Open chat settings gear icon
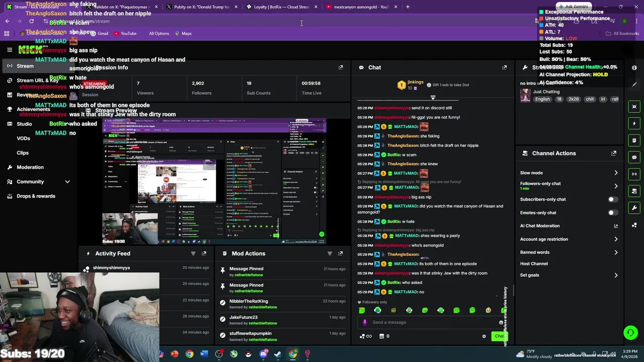644x362 pixels. [484, 336]
